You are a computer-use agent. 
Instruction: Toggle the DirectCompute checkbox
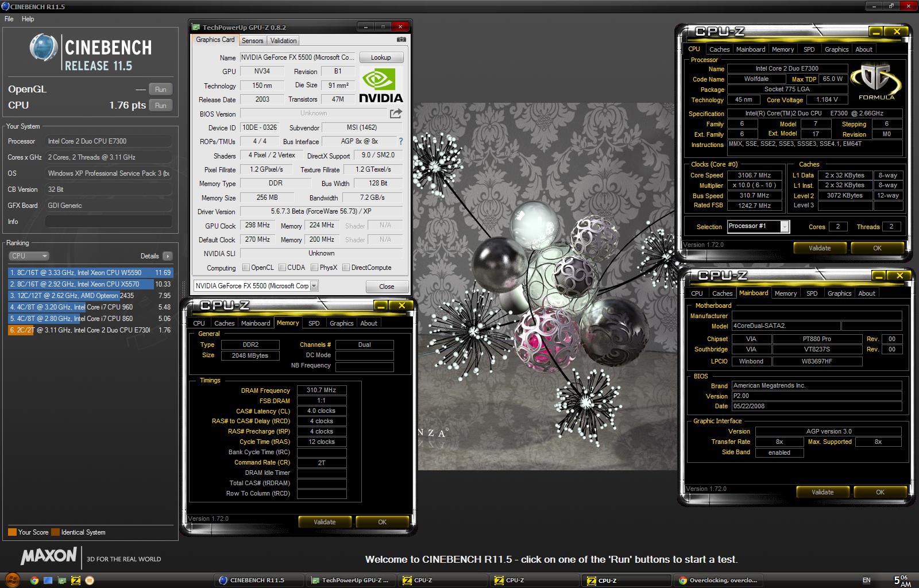pos(346,268)
